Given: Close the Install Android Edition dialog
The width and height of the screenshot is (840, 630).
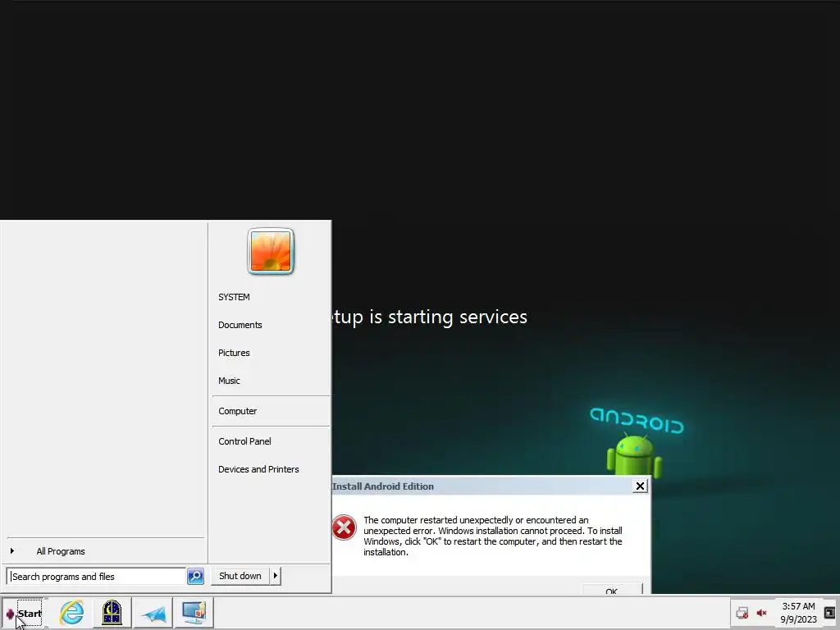Looking at the screenshot, I should [x=640, y=486].
